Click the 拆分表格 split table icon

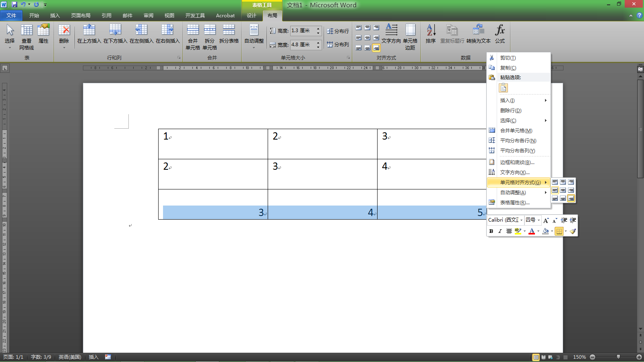(x=229, y=34)
